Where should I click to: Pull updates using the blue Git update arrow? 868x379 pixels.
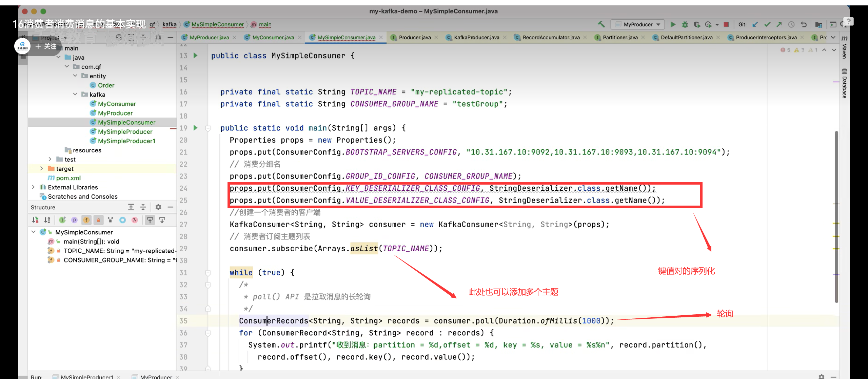point(755,24)
